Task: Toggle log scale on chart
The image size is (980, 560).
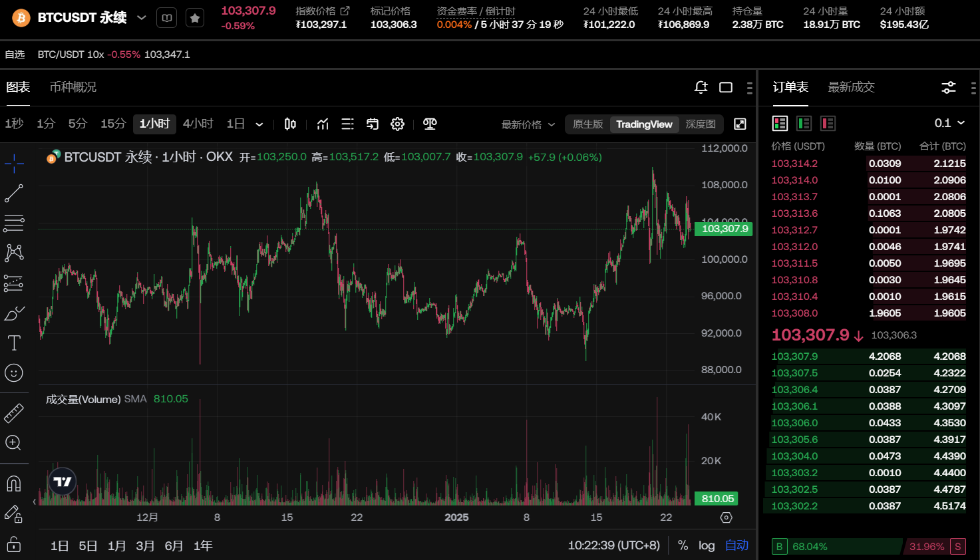Action: (x=707, y=545)
